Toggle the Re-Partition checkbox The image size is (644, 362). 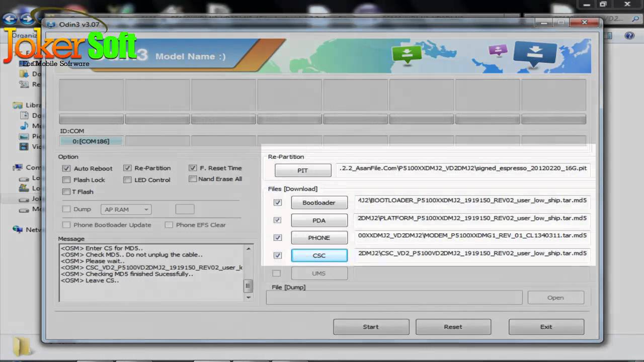click(127, 168)
